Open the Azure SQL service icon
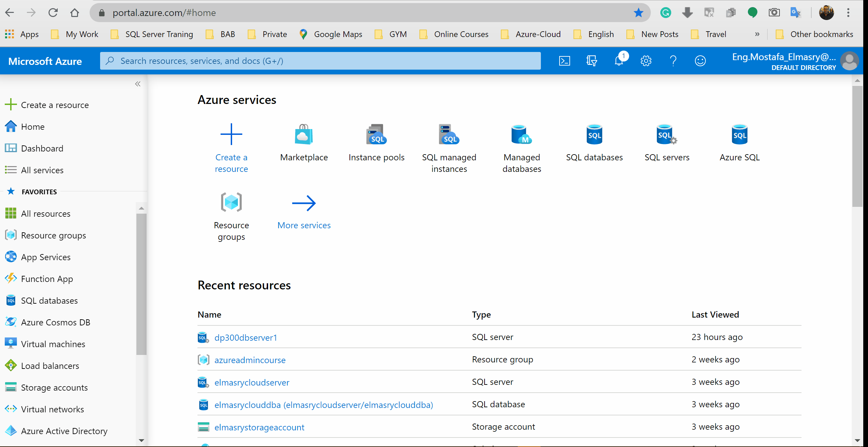This screenshot has width=868, height=447. pos(739,143)
